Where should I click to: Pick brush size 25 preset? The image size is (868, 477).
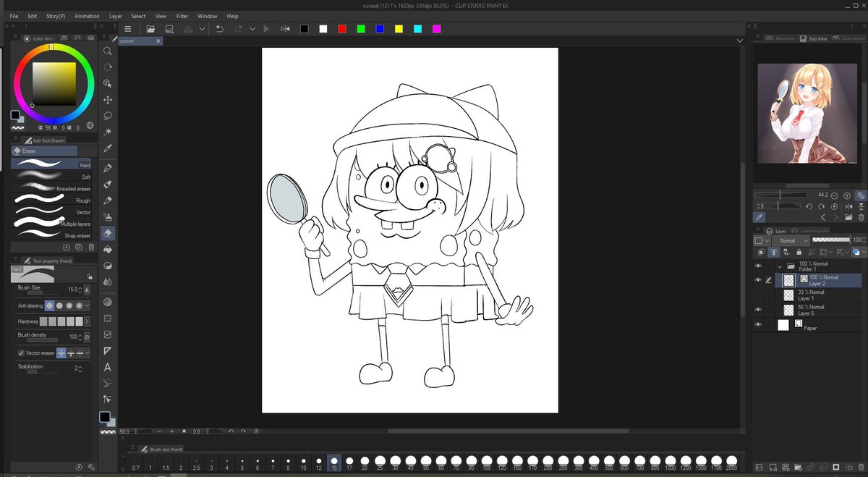(x=380, y=463)
